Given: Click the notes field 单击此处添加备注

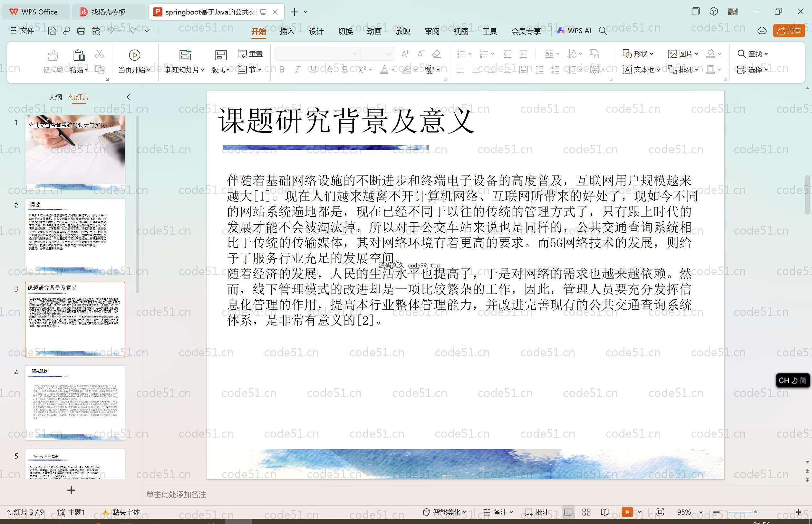Looking at the screenshot, I should coord(176,494).
